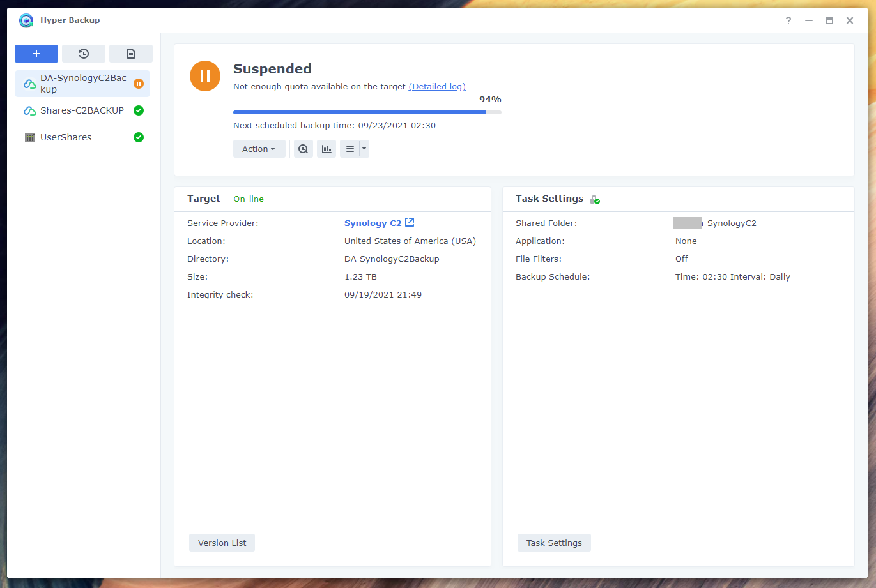Click the cloud icon beside Shares-C2BACKUP
The width and height of the screenshot is (876, 588).
point(30,110)
